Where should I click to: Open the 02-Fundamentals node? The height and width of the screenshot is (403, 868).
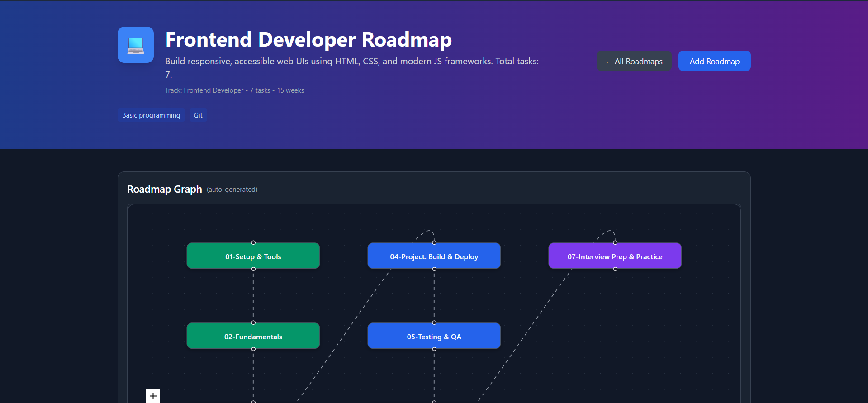click(253, 336)
